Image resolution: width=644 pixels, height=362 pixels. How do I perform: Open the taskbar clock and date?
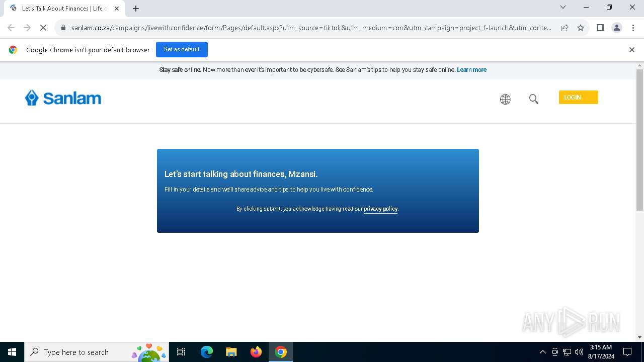601,352
